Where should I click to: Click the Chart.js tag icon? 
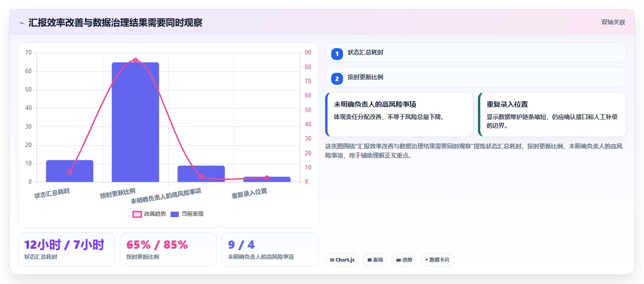click(x=332, y=260)
